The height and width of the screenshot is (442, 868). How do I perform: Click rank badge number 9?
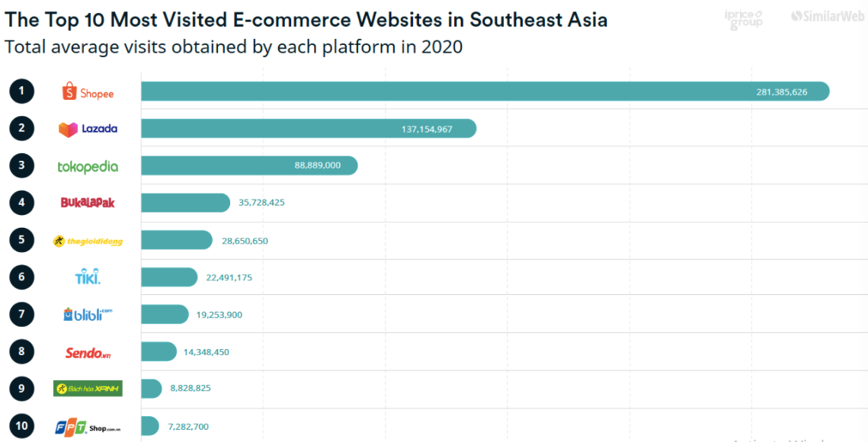pyautogui.click(x=21, y=388)
